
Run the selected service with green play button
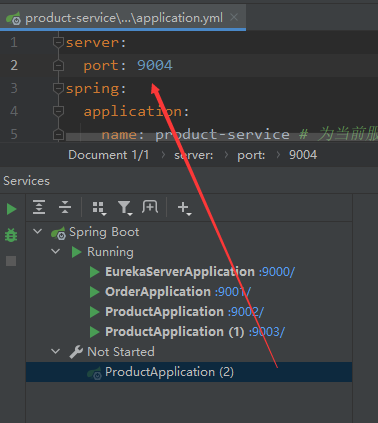click(12, 209)
